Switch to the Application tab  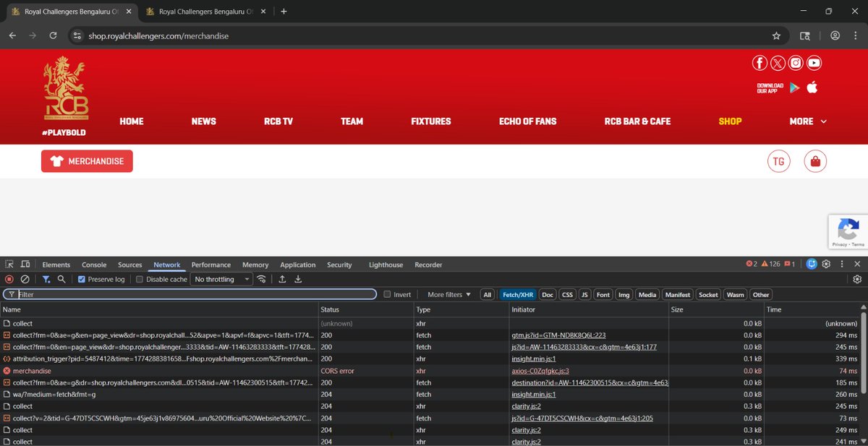tap(298, 265)
